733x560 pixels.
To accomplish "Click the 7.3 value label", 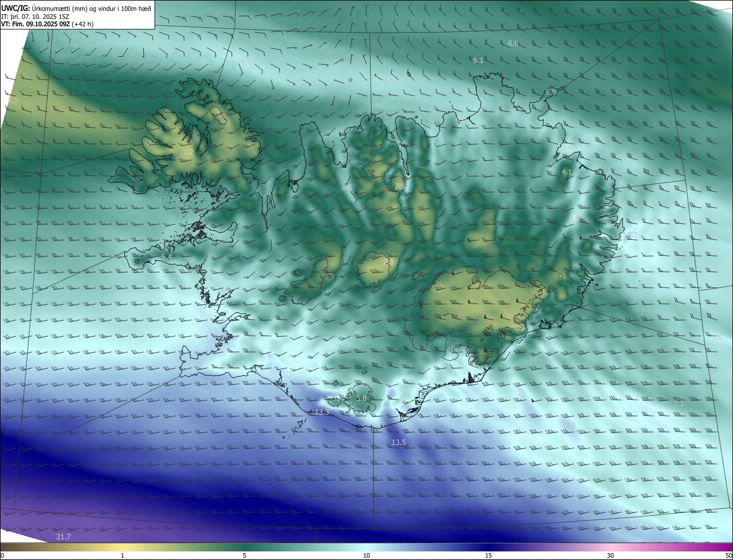I will coord(679,404).
